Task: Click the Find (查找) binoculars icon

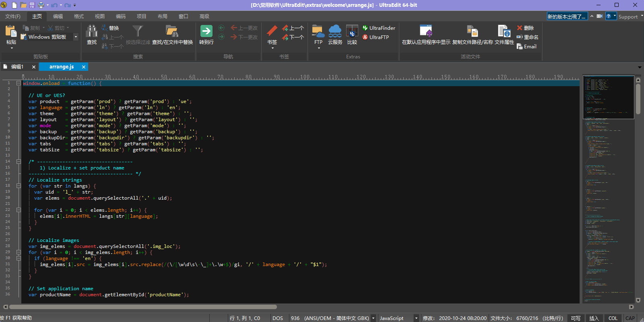Action: (92, 31)
